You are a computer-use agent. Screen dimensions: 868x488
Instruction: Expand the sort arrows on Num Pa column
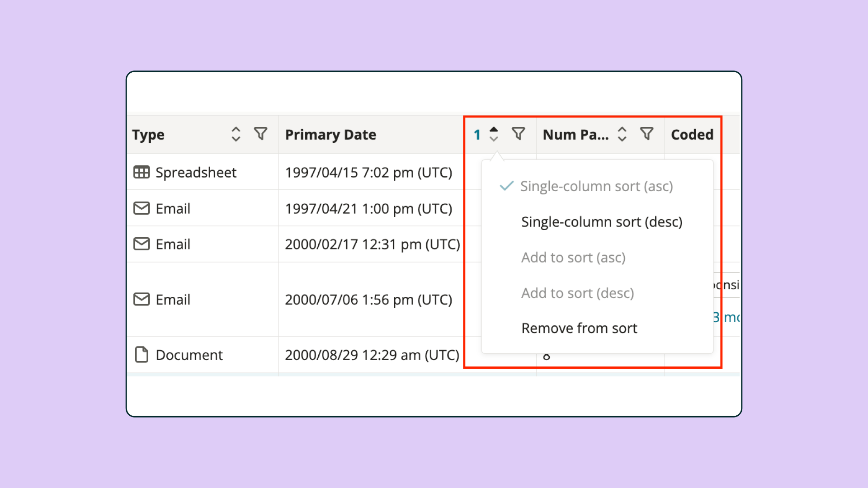pos(622,133)
